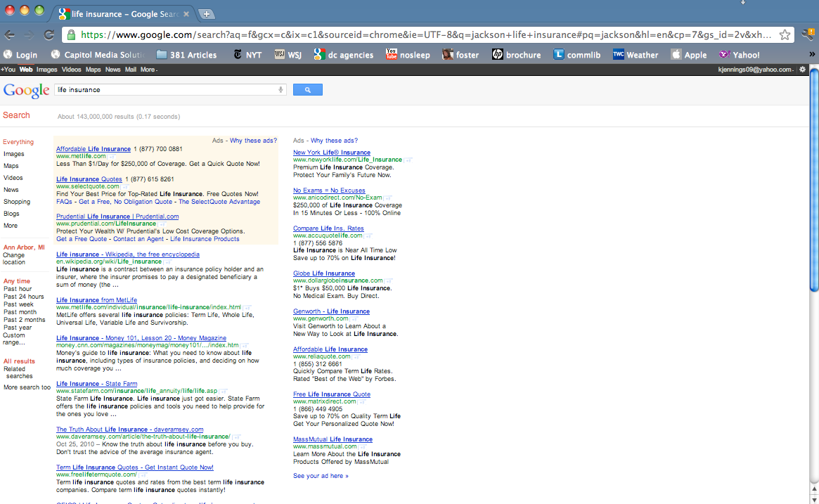
Task: Open the dc agencies bookmark
Action: pos(344,55)
